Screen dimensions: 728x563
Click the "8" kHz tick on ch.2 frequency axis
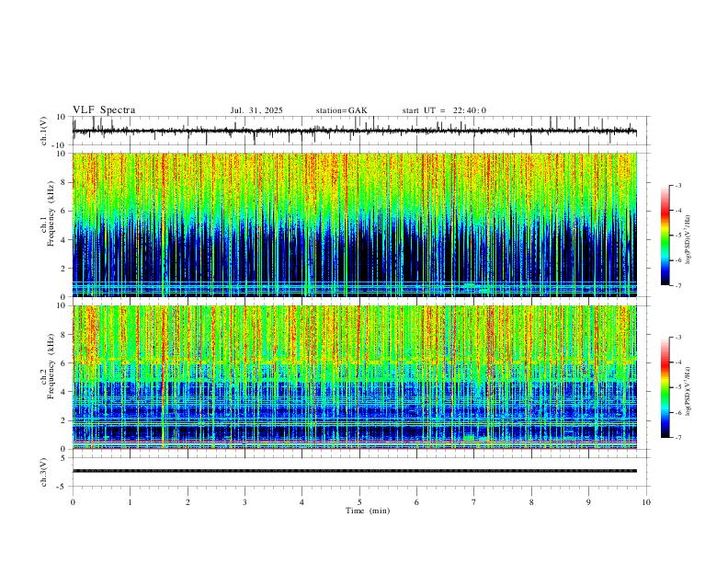click(64, 335)
